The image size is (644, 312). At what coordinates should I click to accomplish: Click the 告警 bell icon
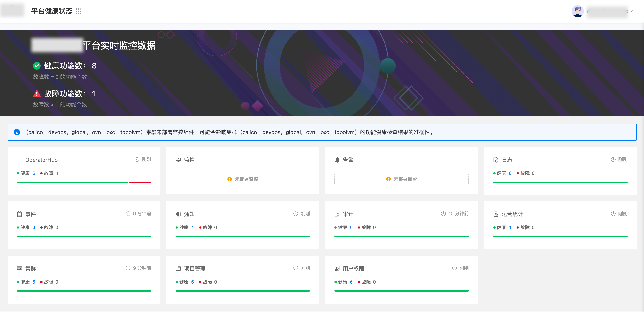337,160
